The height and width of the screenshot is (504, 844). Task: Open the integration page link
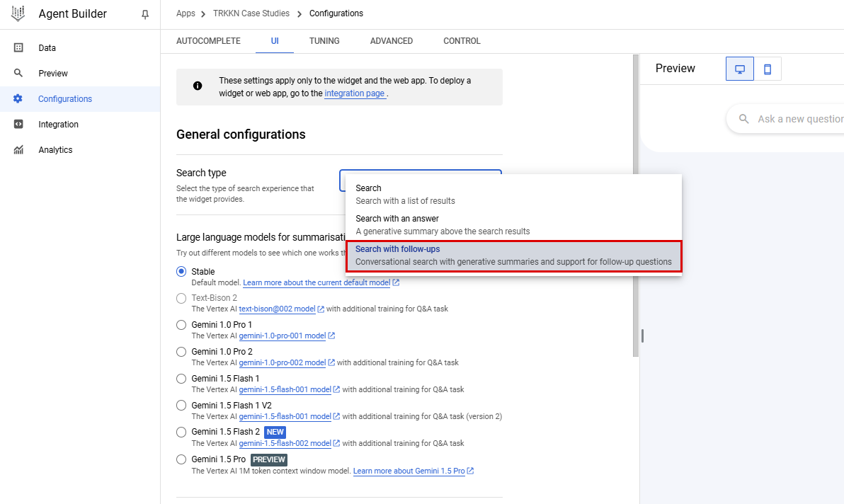(x=355, y=93)
